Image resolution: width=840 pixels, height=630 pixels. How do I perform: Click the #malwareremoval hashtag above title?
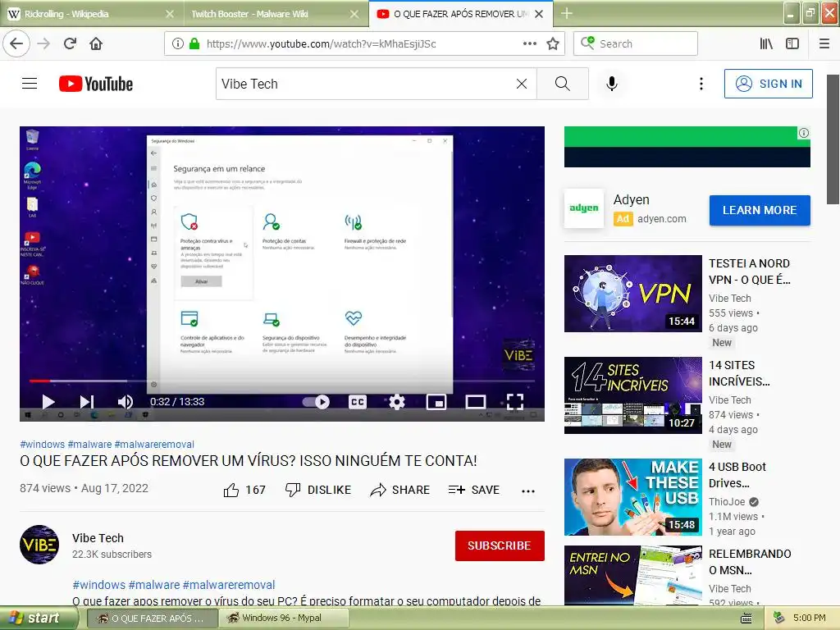[x=154, y=444]
